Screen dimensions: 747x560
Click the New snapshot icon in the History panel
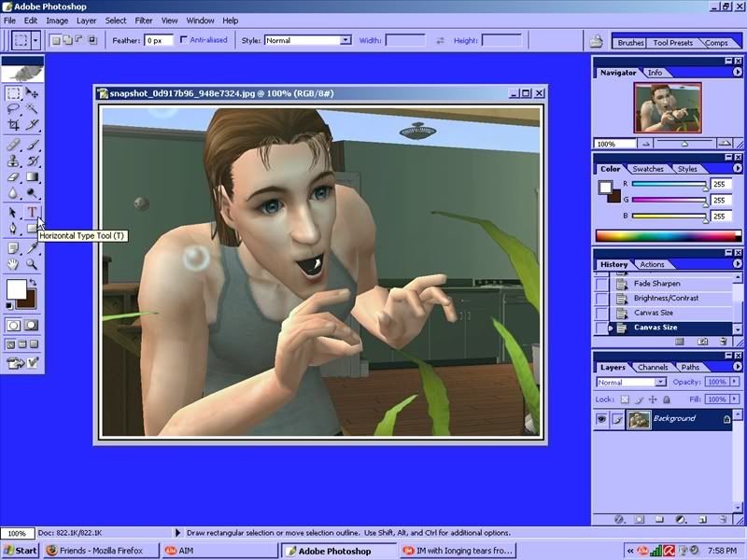click(x=702, y=342)
